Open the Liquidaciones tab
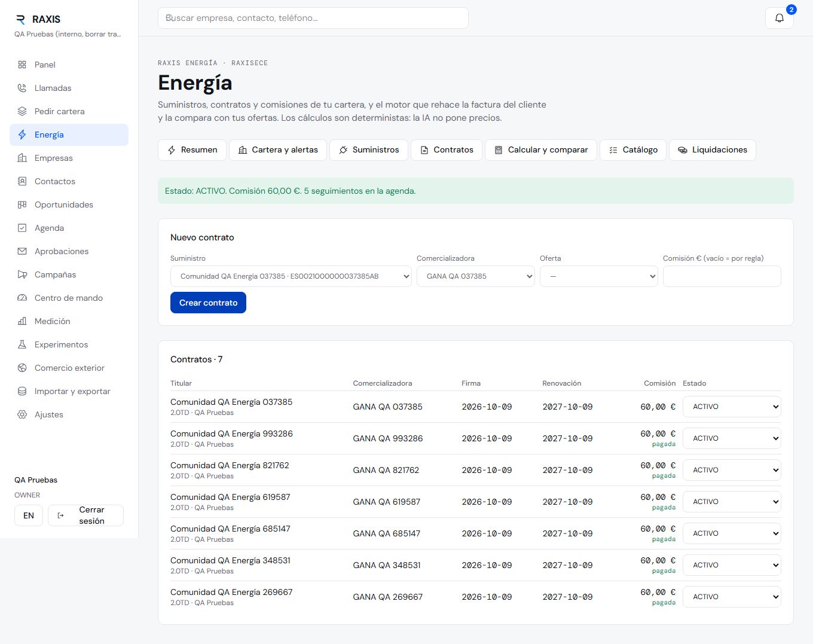Image resolution: width=813 pixels, height=644 pixels. tap(713, 150)
